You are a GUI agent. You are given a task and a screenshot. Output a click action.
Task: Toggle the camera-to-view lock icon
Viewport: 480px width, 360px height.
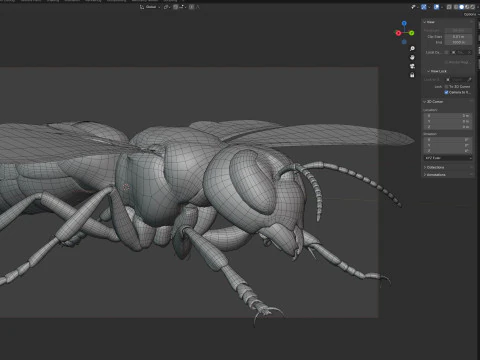point(412,75)
